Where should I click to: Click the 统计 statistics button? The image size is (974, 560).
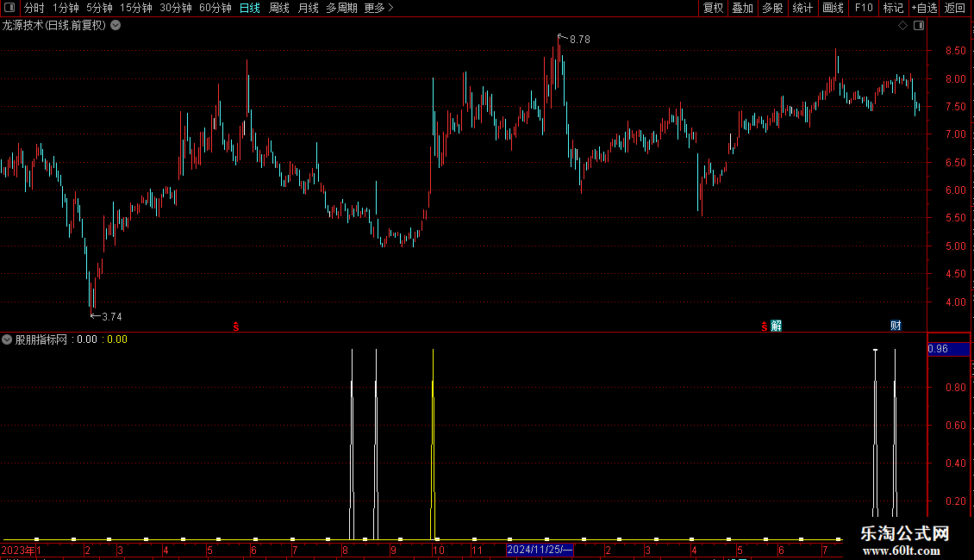pyautogui.click(x=802, y=8)
